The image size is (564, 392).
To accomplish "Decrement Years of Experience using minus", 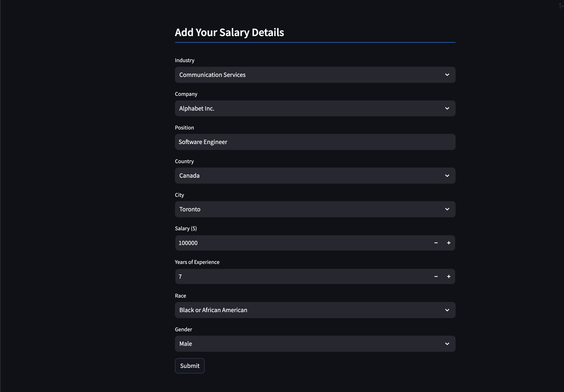I will tap(436, 277).
